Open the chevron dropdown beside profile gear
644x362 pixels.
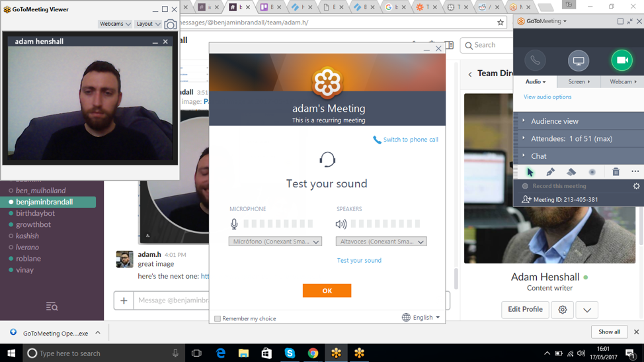(x=587, y=310)
